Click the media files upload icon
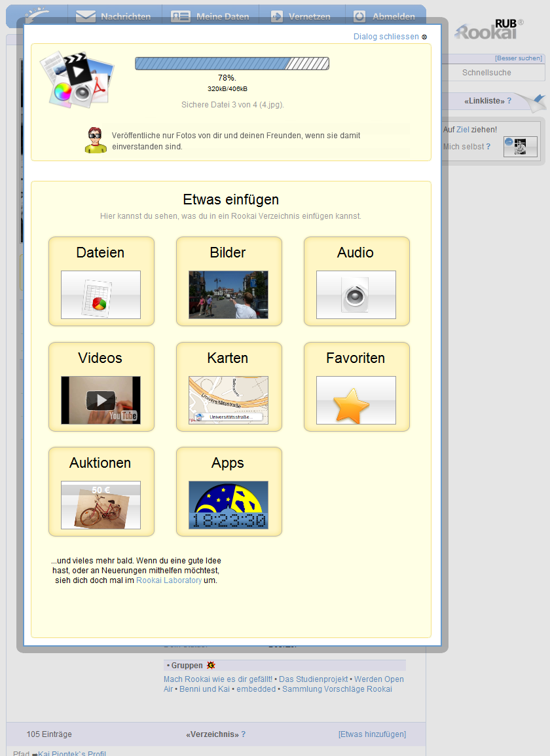 pyautogui.click(x=77, y=78)
